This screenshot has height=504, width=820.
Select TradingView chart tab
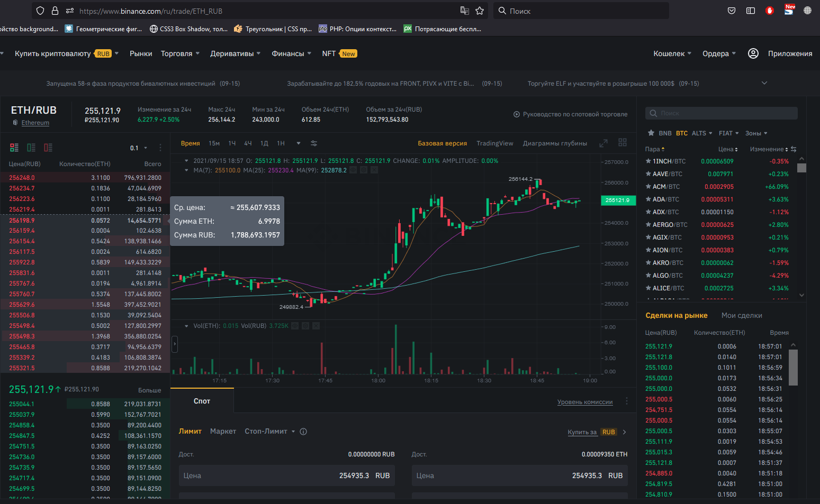494,143
